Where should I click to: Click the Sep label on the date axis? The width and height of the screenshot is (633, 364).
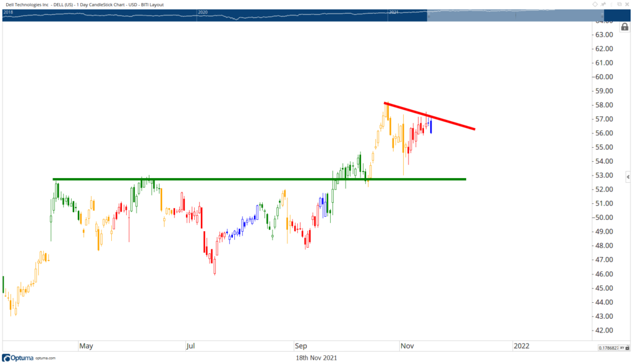click(x=301, y=346)
